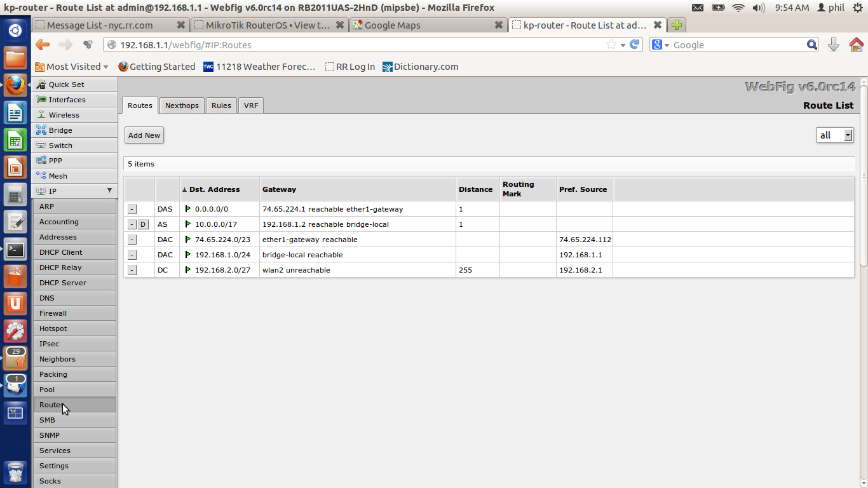Select the VRF tab
Viewport: 868px width, 488px height.
coord(250,105)
